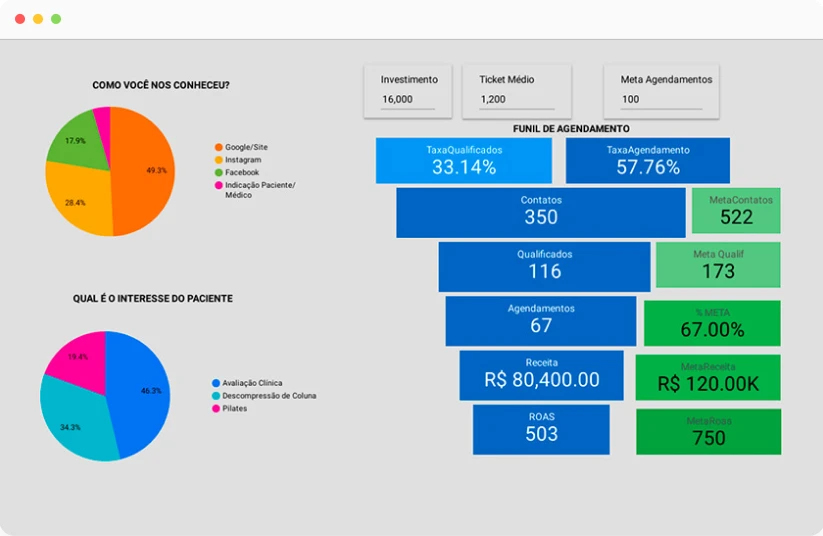This screenshot has width=823, height=536.
Task: Select the Pilates legend color dot
Action: pos(215,408)
